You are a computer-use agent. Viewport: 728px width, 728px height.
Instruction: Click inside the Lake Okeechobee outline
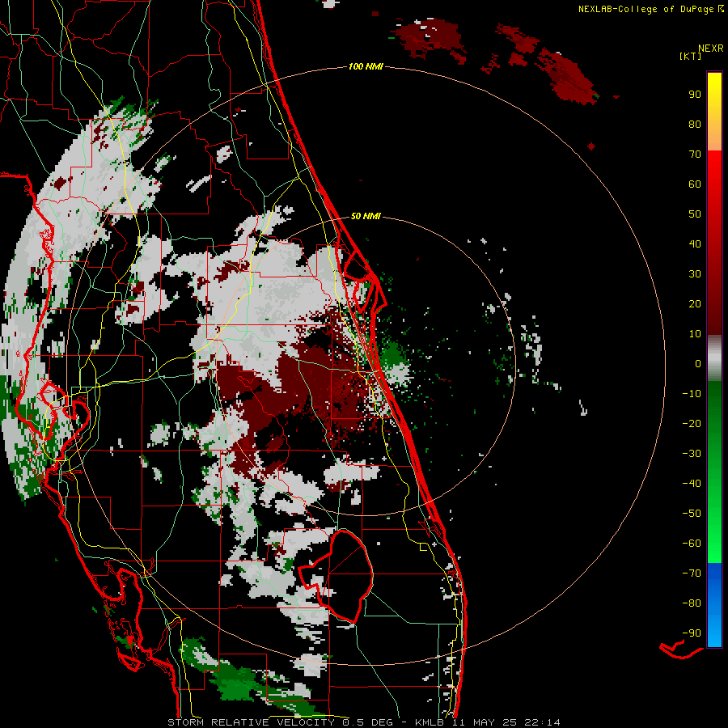click(346, 576)
